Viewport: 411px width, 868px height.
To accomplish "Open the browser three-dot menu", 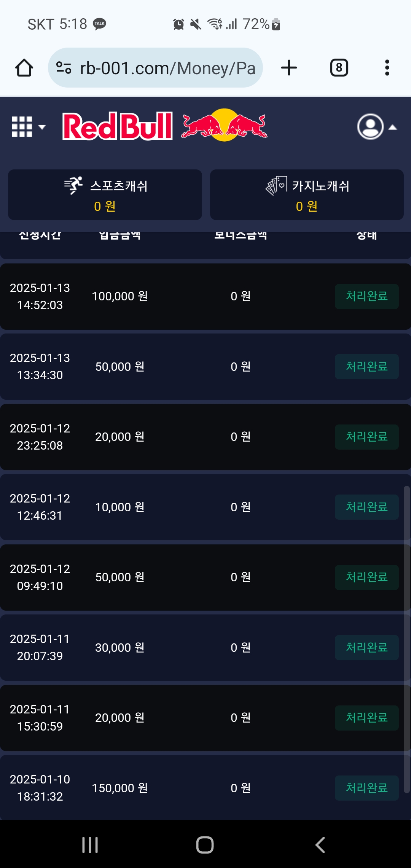I will coord(387,68).
